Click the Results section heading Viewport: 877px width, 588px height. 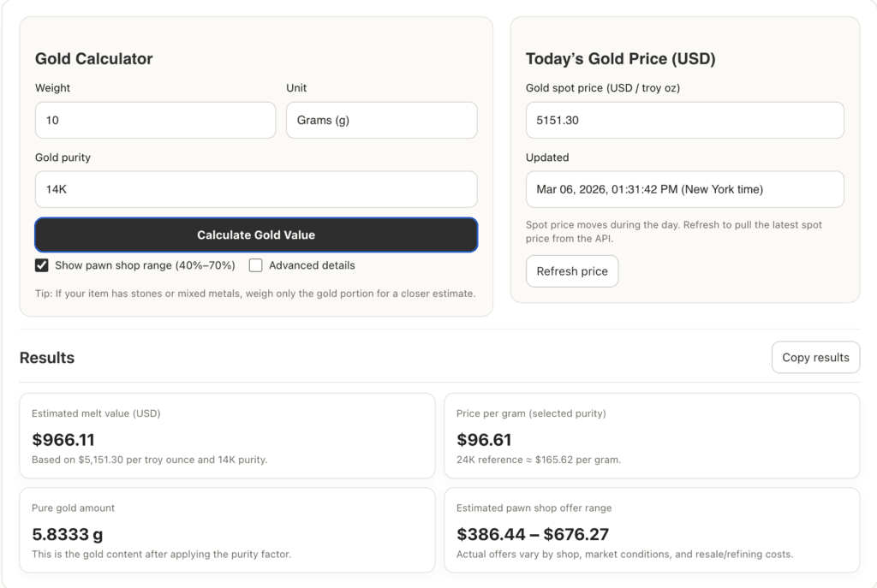click(47, 357)
